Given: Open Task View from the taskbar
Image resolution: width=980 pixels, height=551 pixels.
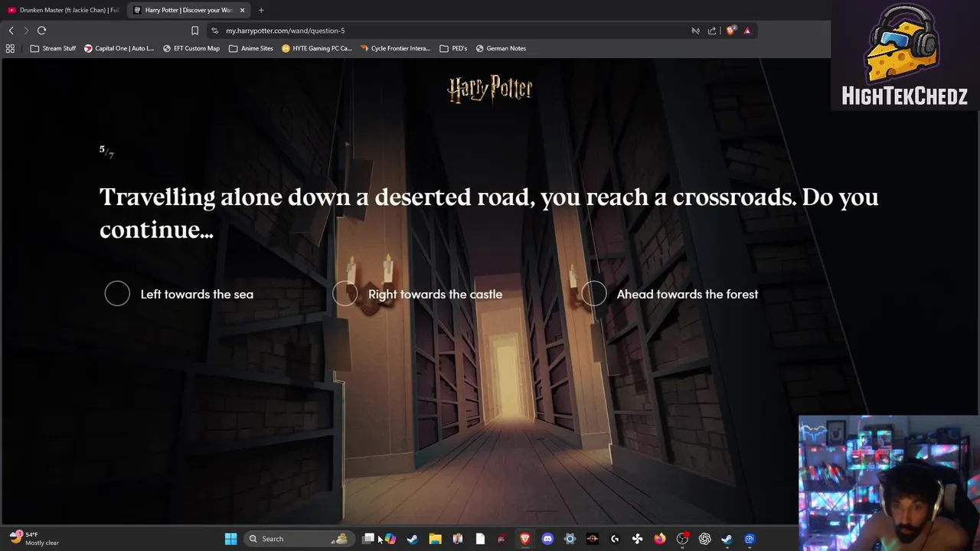Looking at the screenshot, I should coord(368,539).
